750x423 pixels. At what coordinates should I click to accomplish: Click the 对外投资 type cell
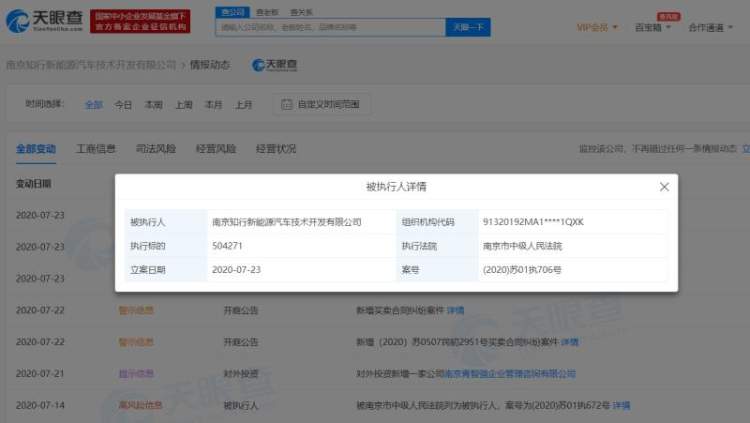click(x=241, y=374)
